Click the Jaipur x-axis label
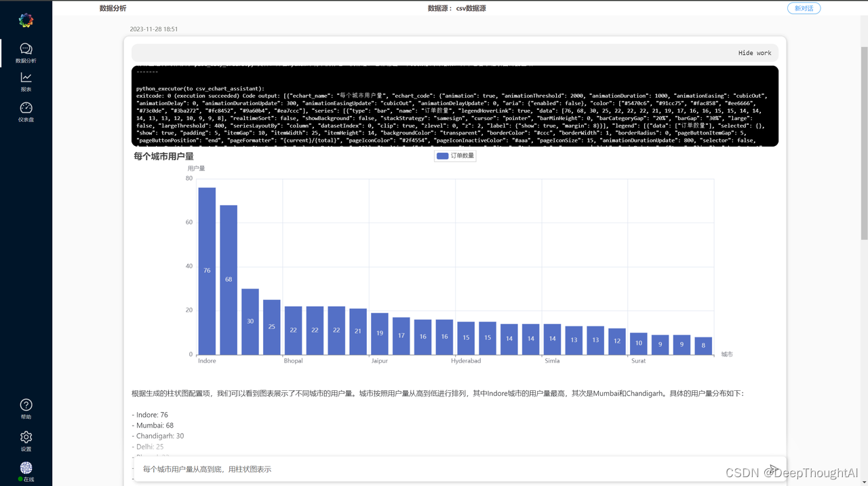The height and width of the screenshot is (486, 868). click(380, 361)
